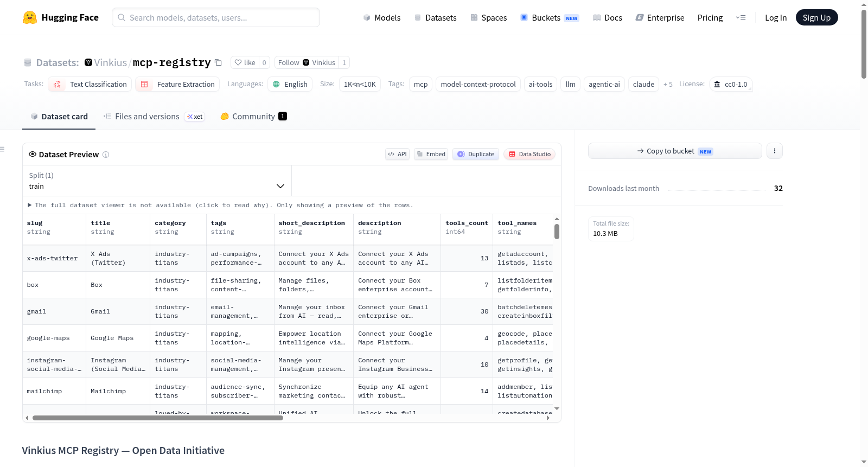The image size is (868, 467).
Task: Open the navigation overflow menu
Action: pyautogui.click(x=741, y=17)
